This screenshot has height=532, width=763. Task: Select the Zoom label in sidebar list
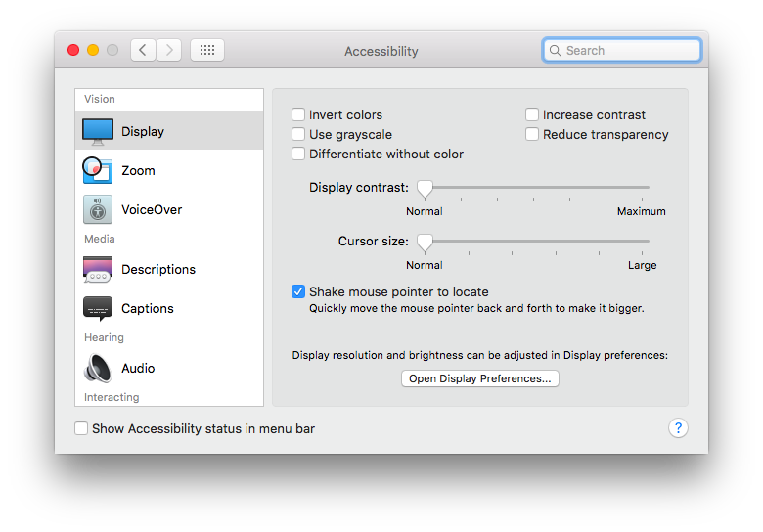coord(138,170)
